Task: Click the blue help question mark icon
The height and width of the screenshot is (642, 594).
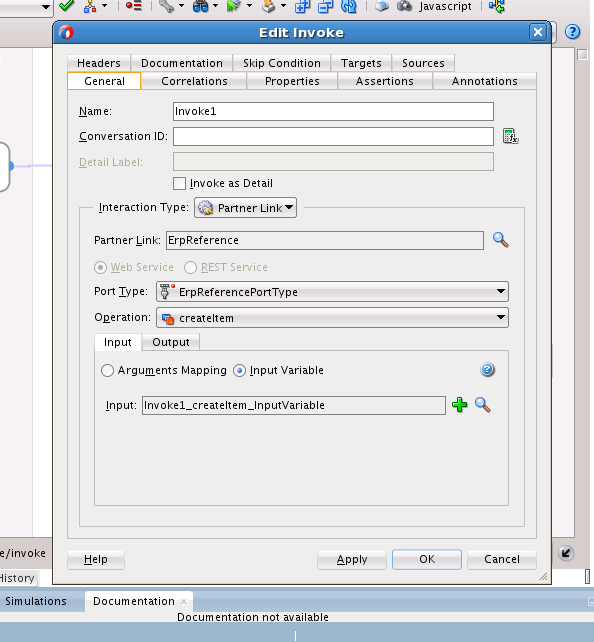Action: click(x=572, y=32)
